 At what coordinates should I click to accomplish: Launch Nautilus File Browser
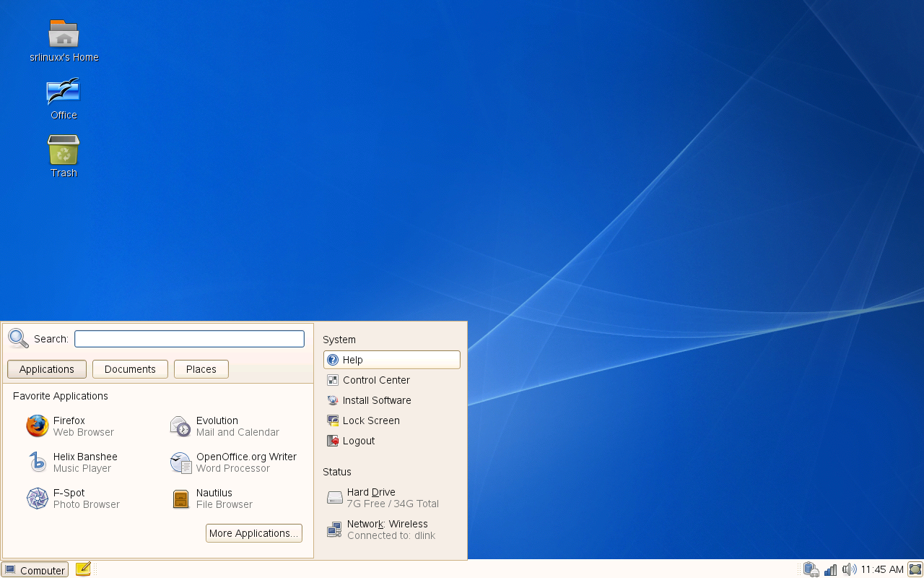[x=212, y=499]
